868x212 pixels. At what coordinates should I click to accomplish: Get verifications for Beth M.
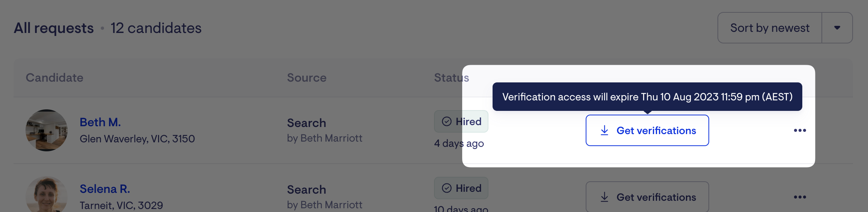click(x=647, y=130)
